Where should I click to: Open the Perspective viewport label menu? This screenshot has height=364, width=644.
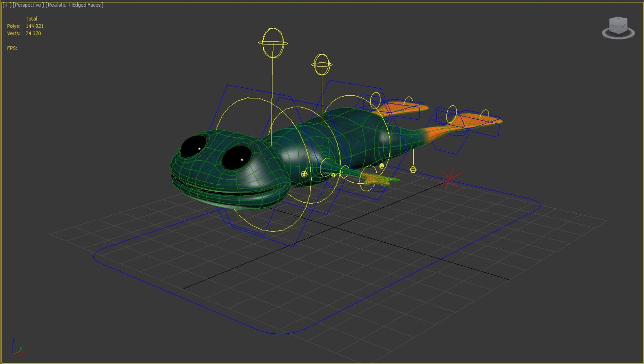28,5
